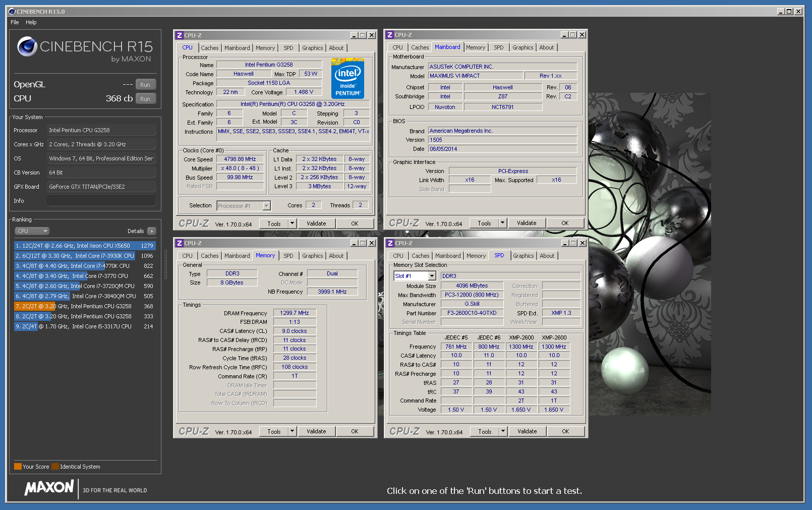Click Tools button in the SPD window
The width and height of the screenshot is (812, 510).
pos(485,431)
